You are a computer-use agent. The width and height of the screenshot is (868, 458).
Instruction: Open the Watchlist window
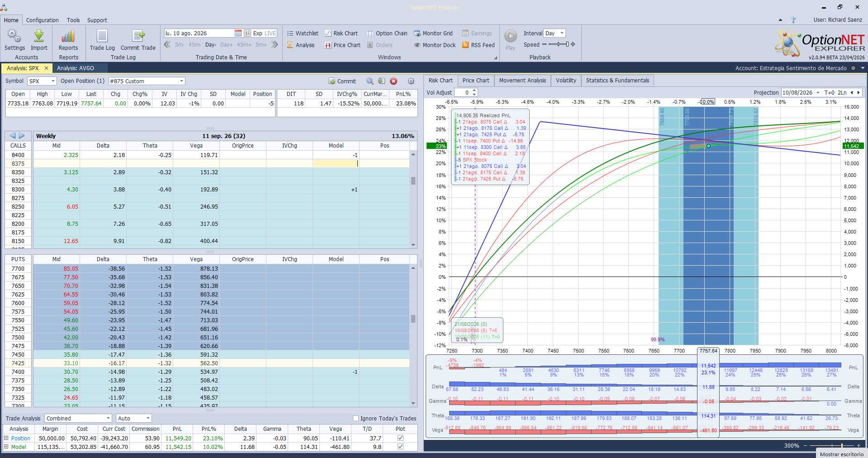(303, 33)
